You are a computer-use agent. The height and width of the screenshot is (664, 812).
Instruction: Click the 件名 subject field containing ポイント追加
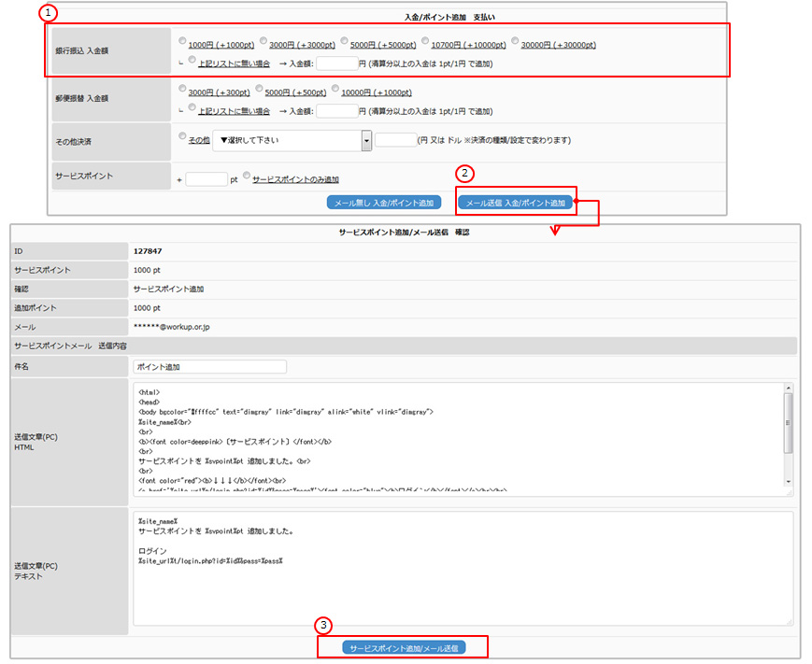pyautogui.click(x=209, y=367)
